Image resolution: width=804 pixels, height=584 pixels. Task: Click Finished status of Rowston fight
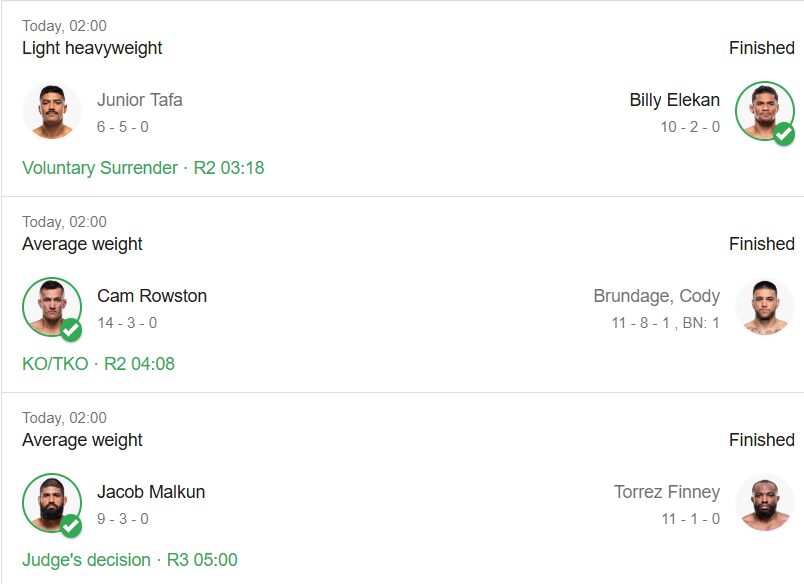(x=761, y=244)
